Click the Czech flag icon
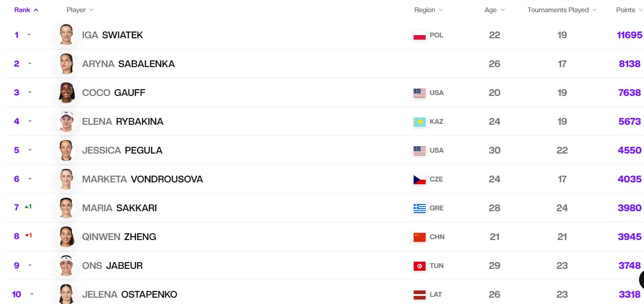The width and height of the screenshot is (644, 304). pyautogui.click(x=419, y=179)
